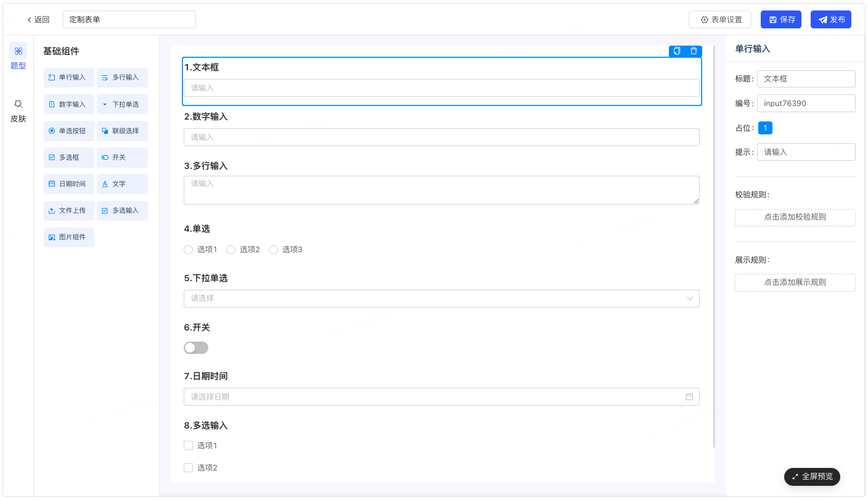This screenshot has width=868, height=500.
Task: Click the form canvas vertical scrollbar
Action: [x=714, y=247]
